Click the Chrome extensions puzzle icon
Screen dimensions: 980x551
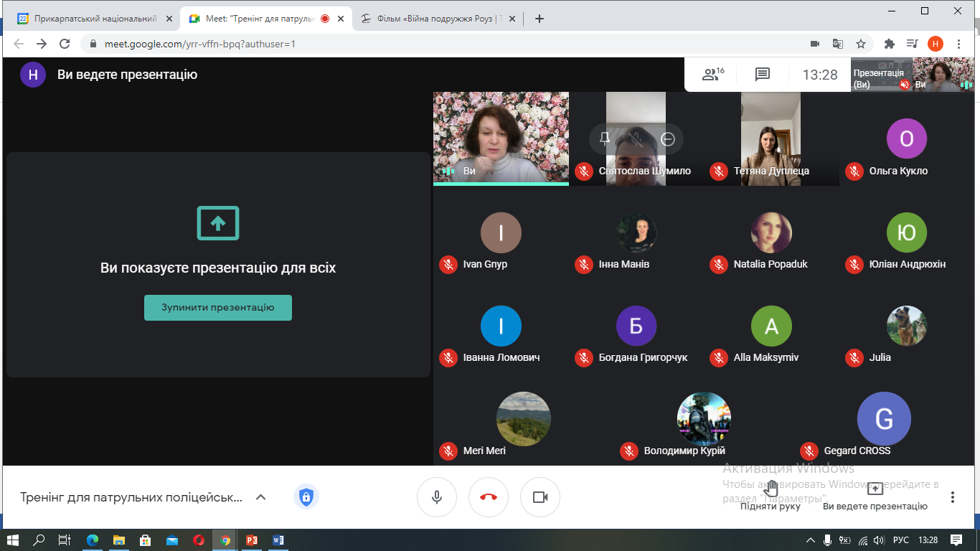point(890,44)
